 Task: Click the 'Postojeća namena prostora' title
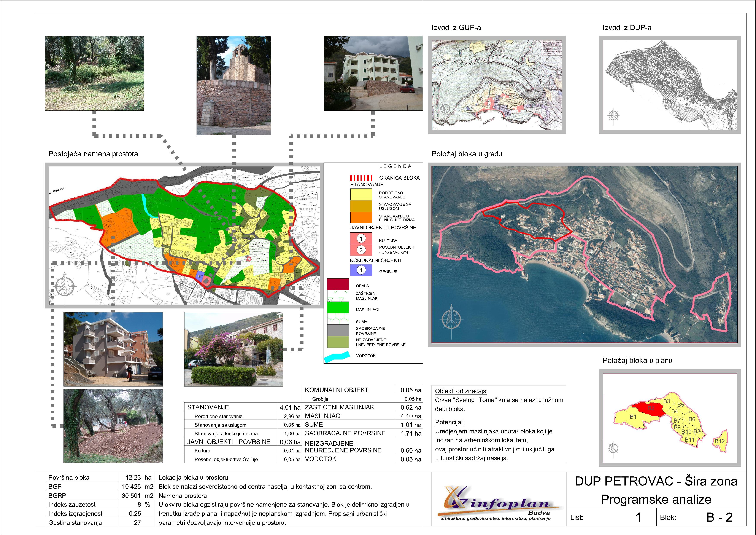click(93, 154)
